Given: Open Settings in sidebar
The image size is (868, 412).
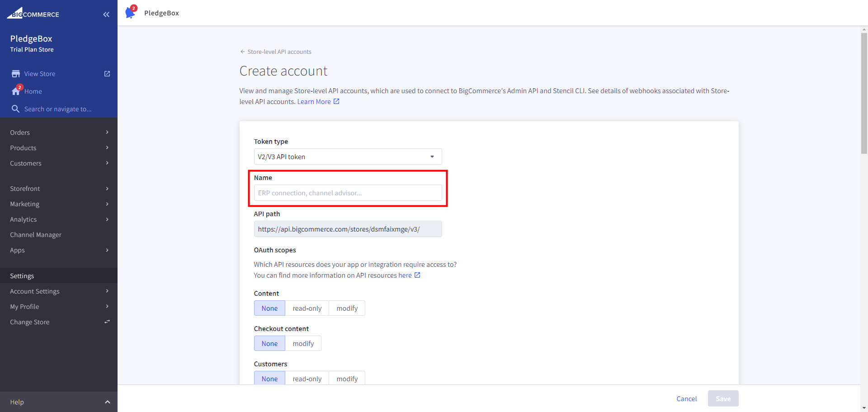Looking at the screenshot, I should tap(59, 276).
